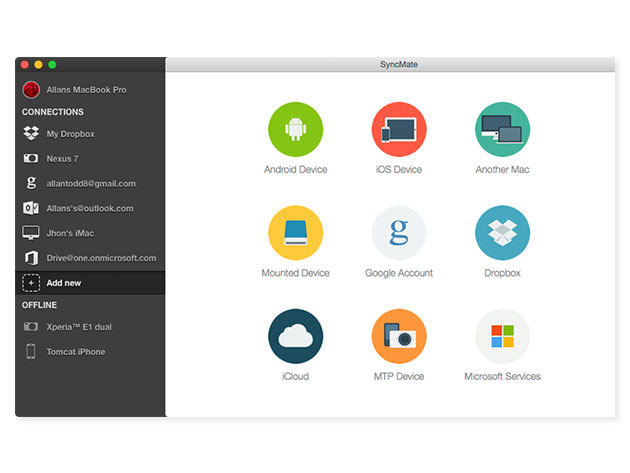Screen dimensions: 630x473
Task: Click the Microsoft Services label
Action: point(502,377)
